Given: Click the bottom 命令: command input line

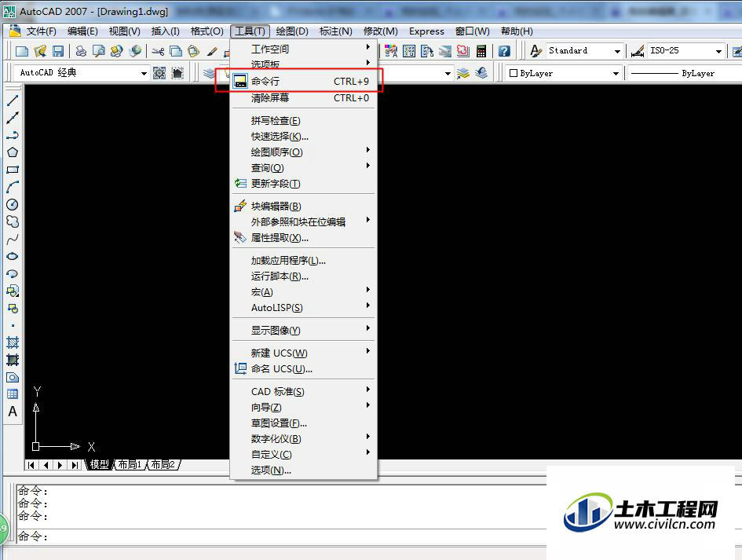Looking at the screenshot, I should coord(281,536).
